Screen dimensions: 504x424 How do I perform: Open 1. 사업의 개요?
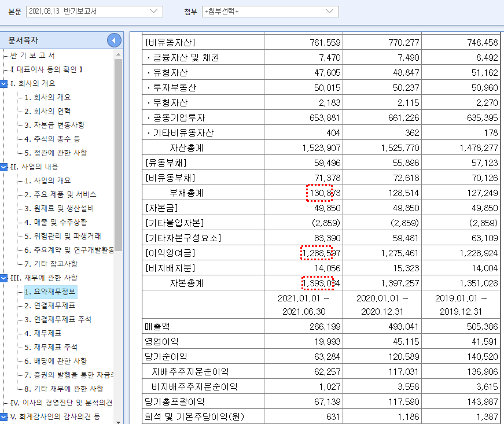click(47, 180)
